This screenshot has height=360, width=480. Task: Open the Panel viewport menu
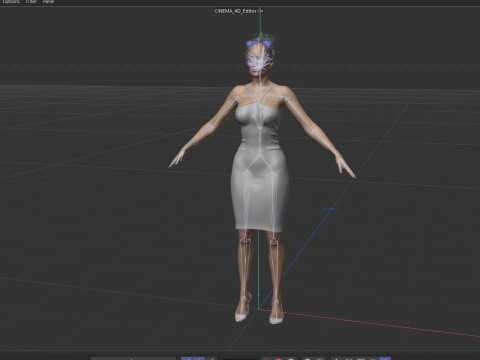(x=48, y=2)
